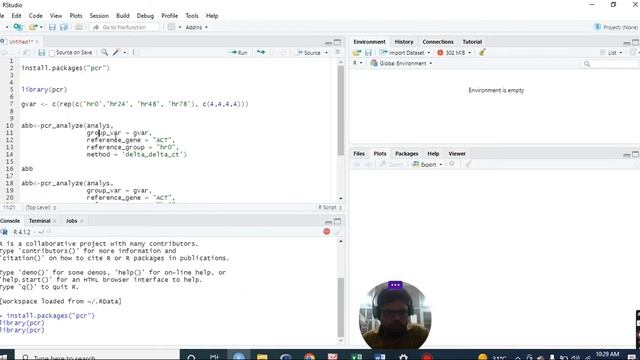The image size is (640, 360).
Task: Click the Environment search field
Action: tap(610, 64)
